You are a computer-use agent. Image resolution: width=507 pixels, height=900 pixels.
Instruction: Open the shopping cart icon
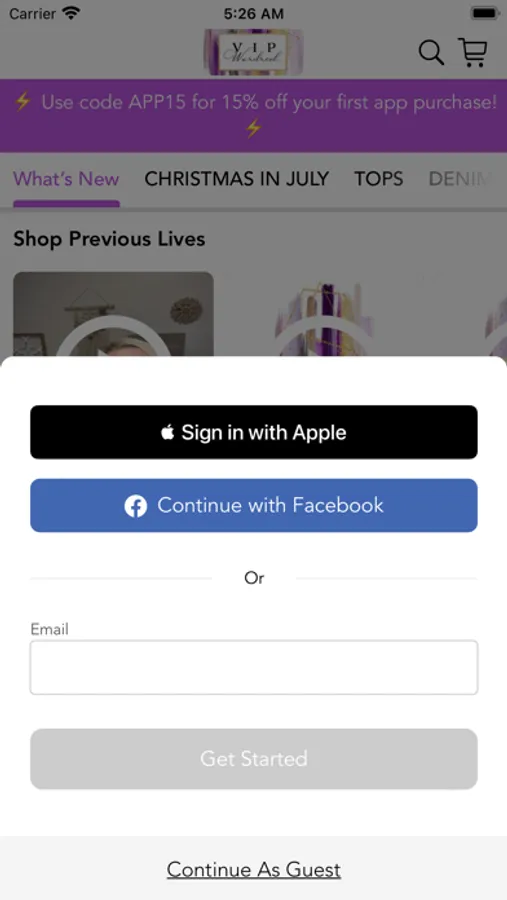click(x=473, y=52)
